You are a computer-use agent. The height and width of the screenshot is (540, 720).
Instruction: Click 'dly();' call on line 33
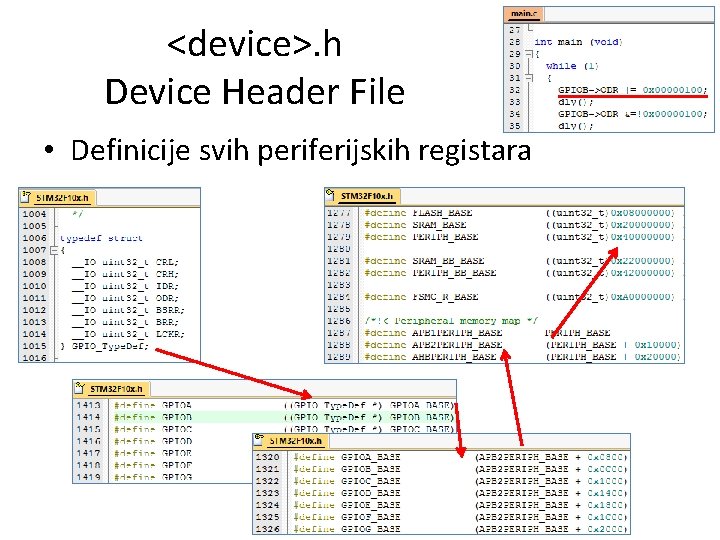pyautogui.click(x=576, y=102)
